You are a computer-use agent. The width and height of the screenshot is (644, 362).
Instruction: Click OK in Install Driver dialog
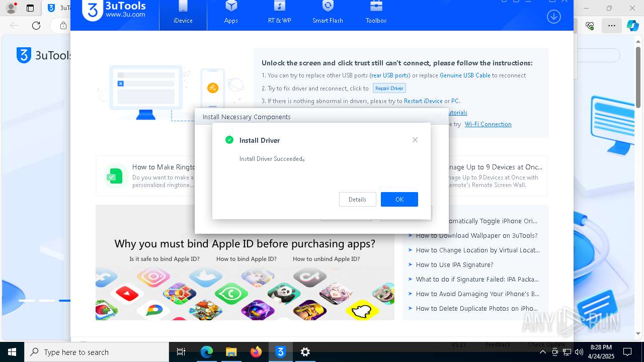(399, 199)
